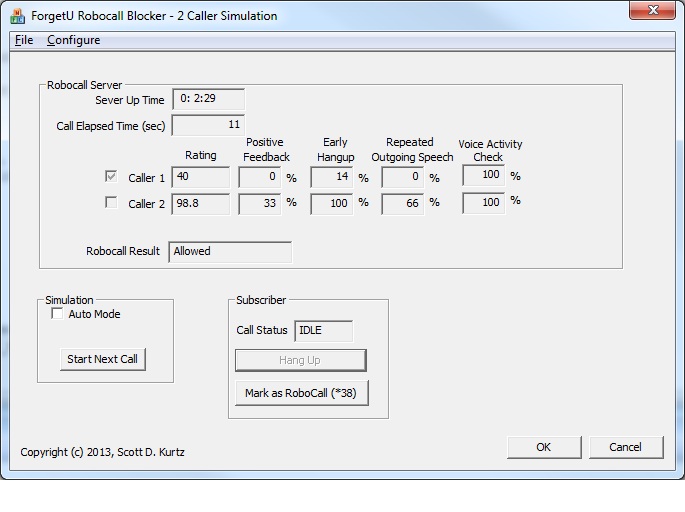Click the Sever Up Time field

[208, 99]
